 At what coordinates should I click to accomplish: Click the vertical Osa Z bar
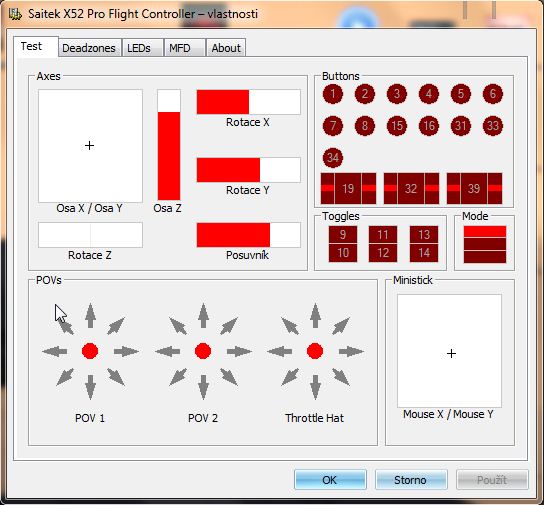[x=169, y=145]
